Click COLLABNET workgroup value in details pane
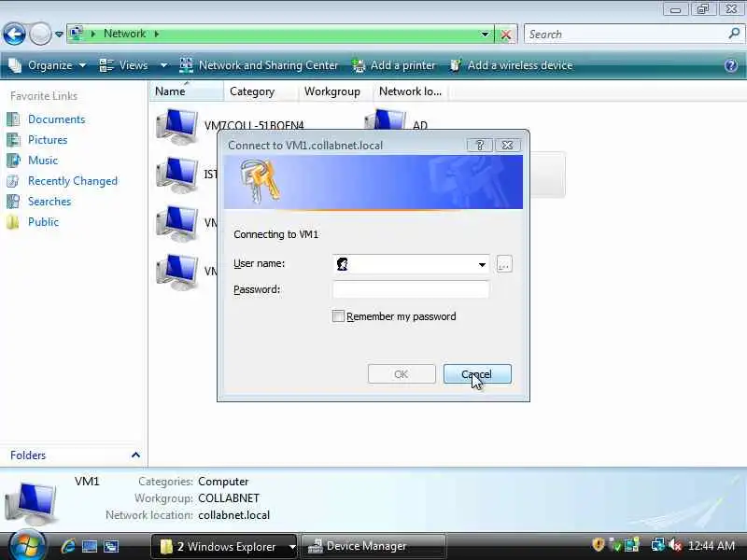The width and height of the screenshot is (747, 560). (229, 498)
